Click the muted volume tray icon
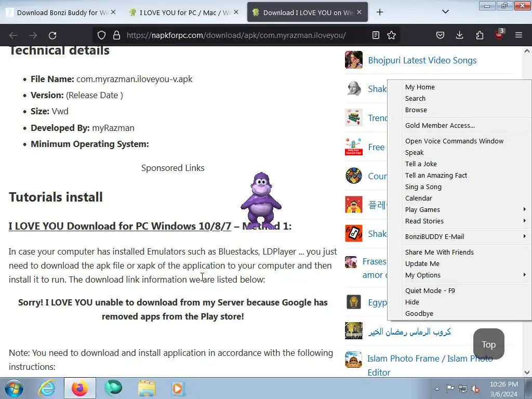532x399 pixels. tap(476, 389)
